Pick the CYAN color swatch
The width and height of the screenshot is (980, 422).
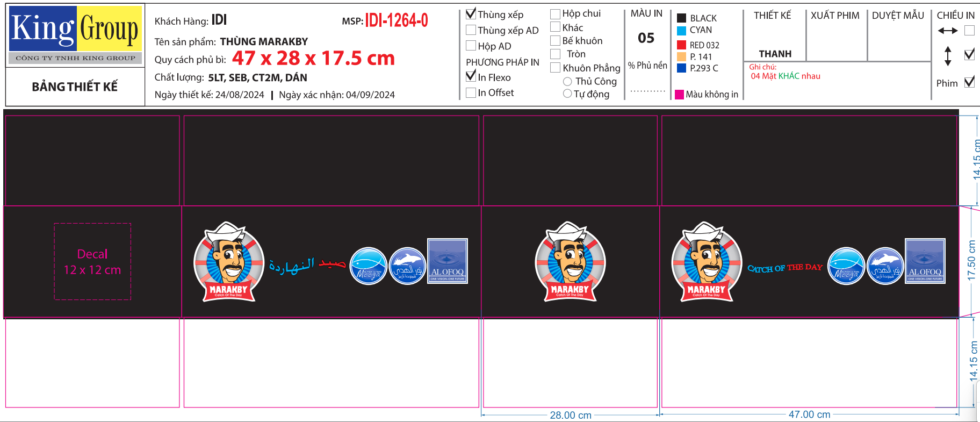[681, 31]
